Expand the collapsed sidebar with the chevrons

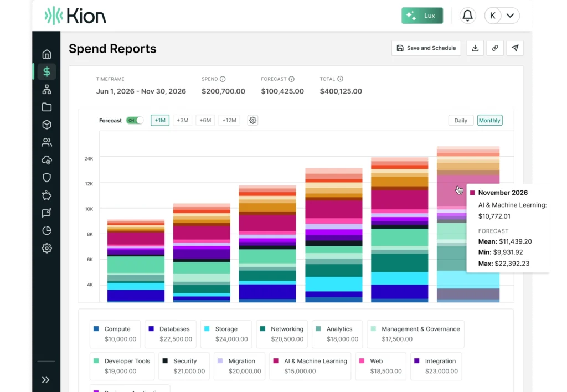click(x=47, y=379)
